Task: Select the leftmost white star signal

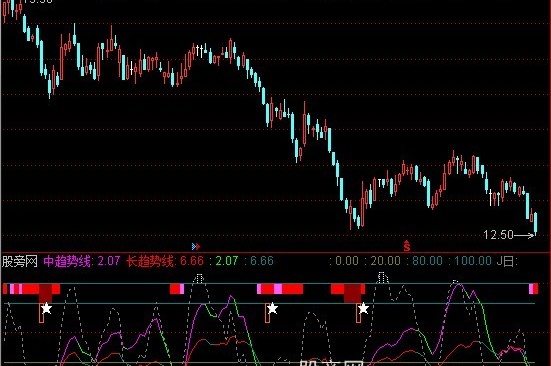Action: pyautogui.click(x=46, y=309)
